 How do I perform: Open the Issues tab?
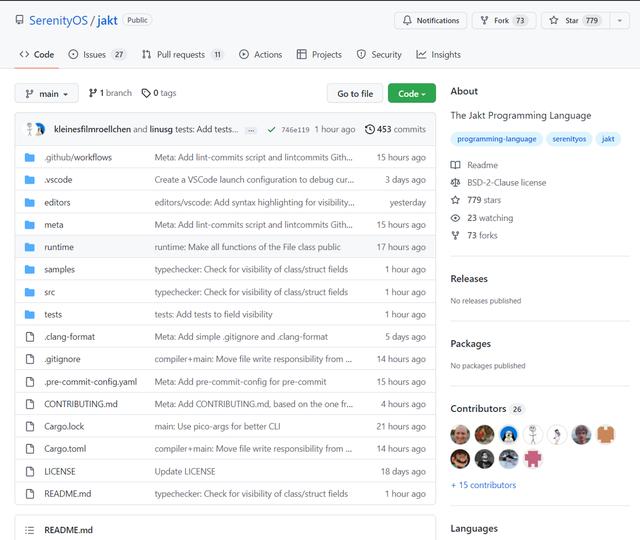(x=97, y=55)
